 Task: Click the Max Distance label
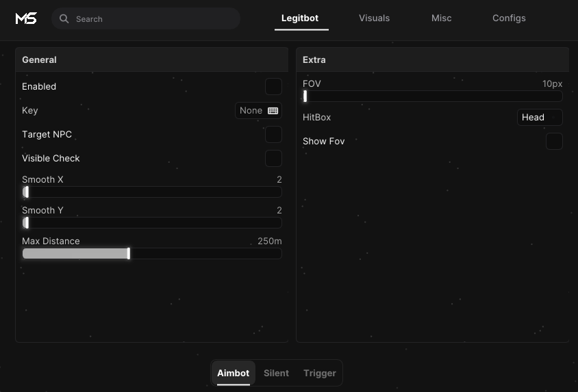pos(51,241)
